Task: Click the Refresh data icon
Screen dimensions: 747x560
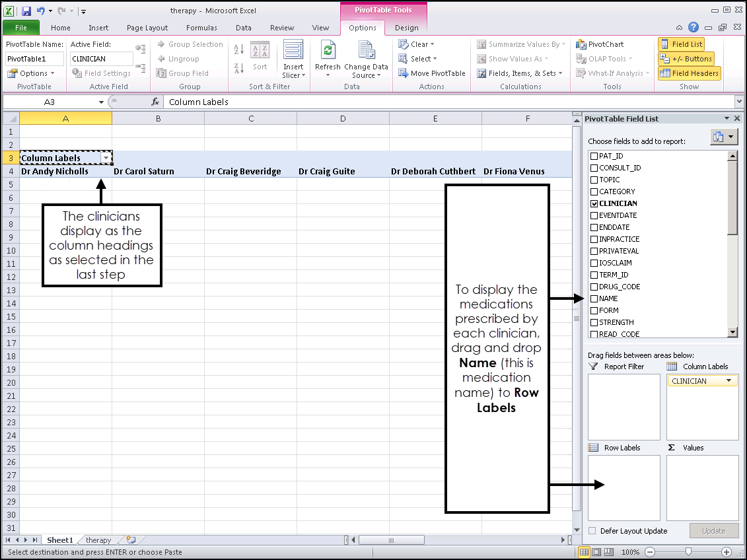Action: point(328,51)
